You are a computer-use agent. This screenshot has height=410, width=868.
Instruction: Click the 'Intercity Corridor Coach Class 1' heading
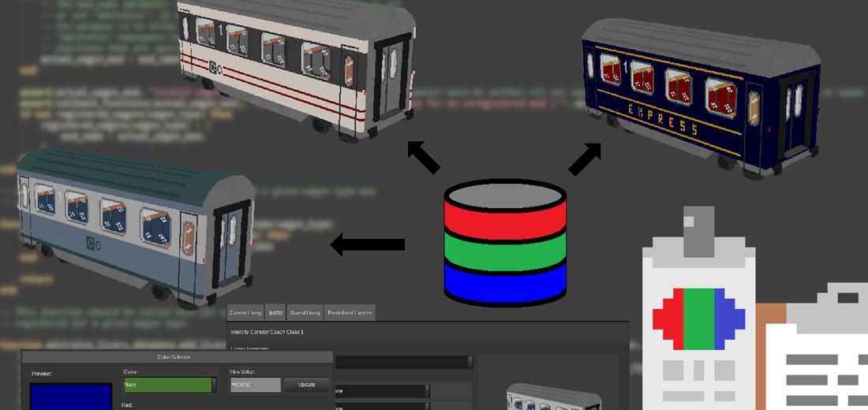click(x=267, y=332)
